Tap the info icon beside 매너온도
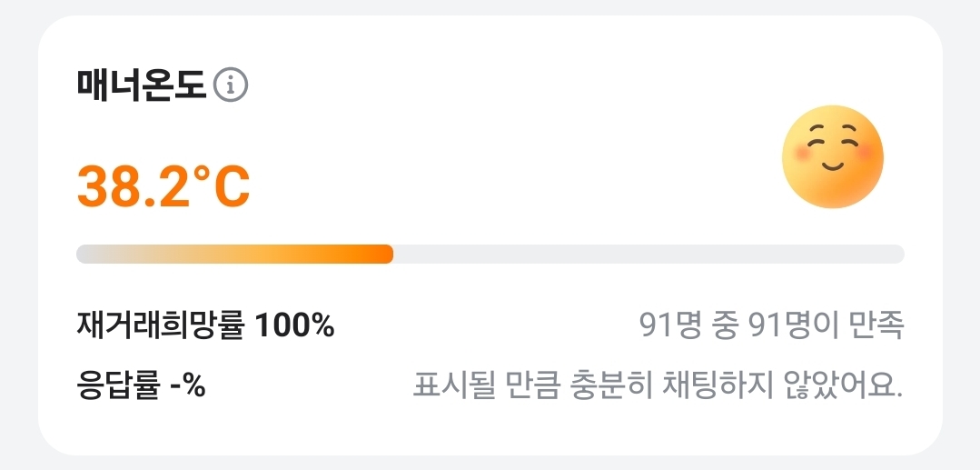Viewport: 980px width, 470px height. (x=231, y=86)
